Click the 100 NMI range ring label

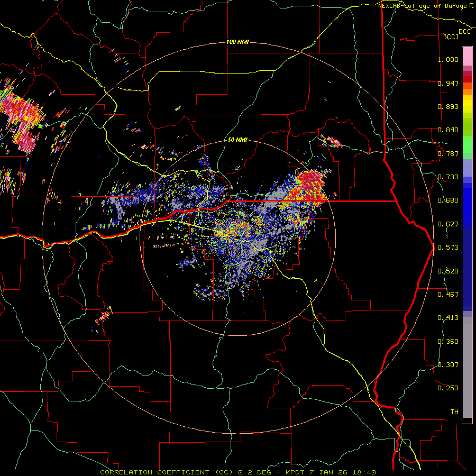(x=237, y=42)
